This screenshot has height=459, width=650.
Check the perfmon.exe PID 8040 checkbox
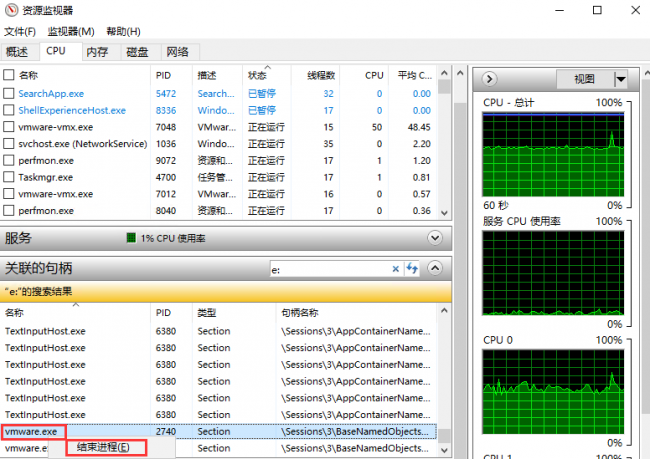[x=9, y=211]
